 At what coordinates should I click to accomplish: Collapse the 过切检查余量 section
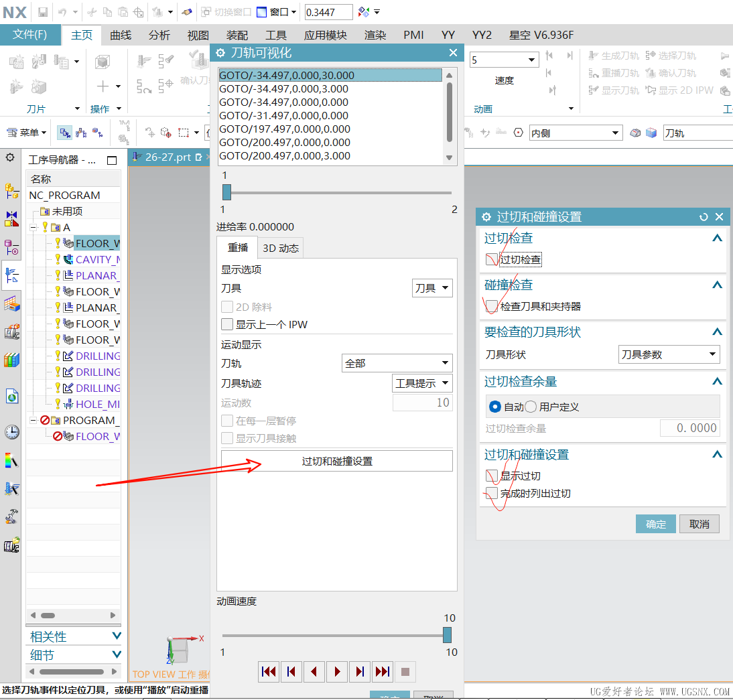pos(717,382)
